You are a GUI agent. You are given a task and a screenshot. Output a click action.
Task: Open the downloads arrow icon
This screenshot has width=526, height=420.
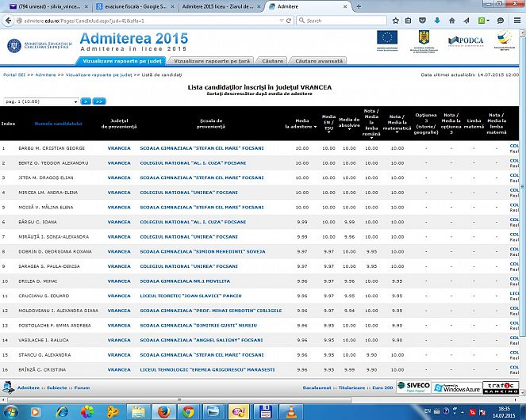coord(437,21)
